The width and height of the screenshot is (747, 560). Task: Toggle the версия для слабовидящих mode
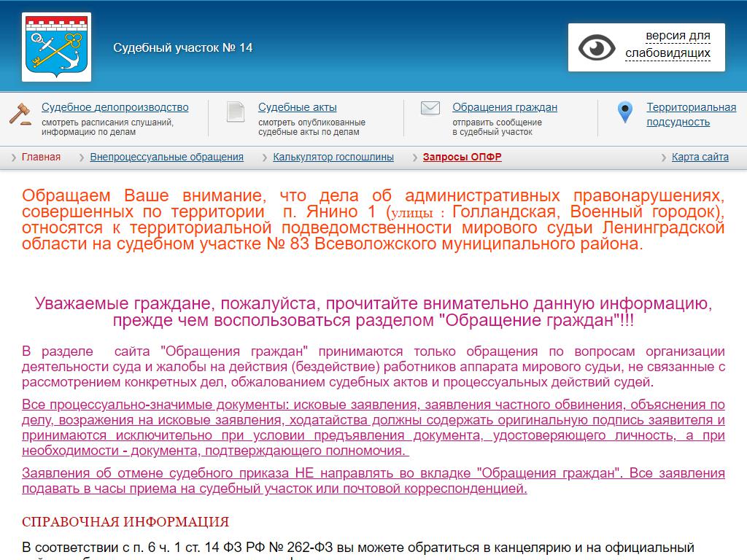(x=667, y=44)
